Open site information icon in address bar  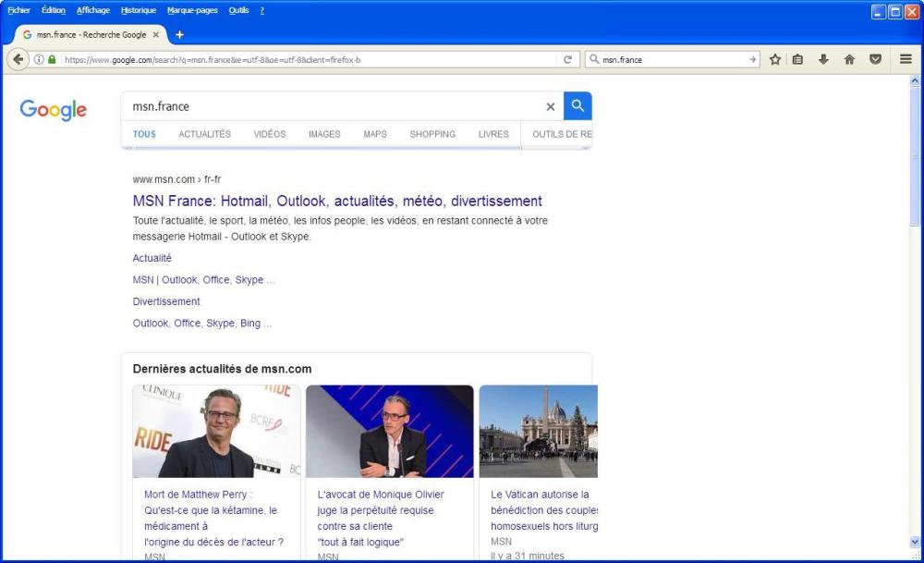39,59
